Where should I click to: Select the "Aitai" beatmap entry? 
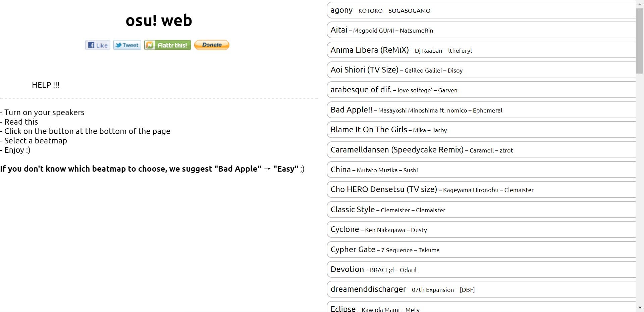point(481,30)
